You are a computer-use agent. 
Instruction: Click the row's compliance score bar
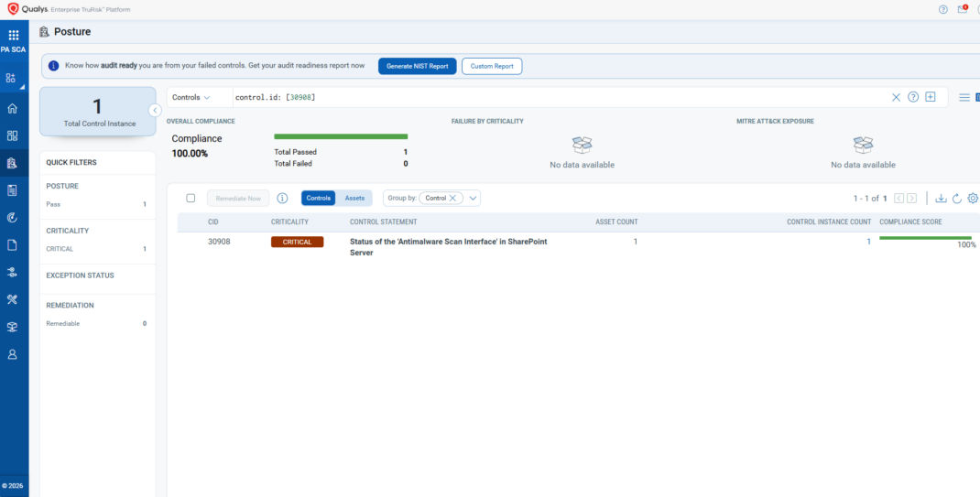(925, 238)
